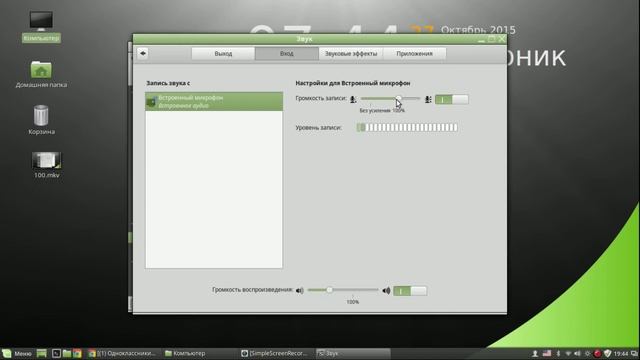
Task: Switch to the Одноклассники browser window in the taskbar
Action: tap(122, 353)
